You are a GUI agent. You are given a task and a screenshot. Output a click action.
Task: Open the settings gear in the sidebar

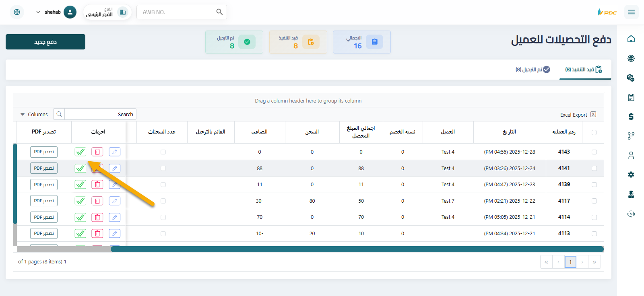click(x=631, y=175)
